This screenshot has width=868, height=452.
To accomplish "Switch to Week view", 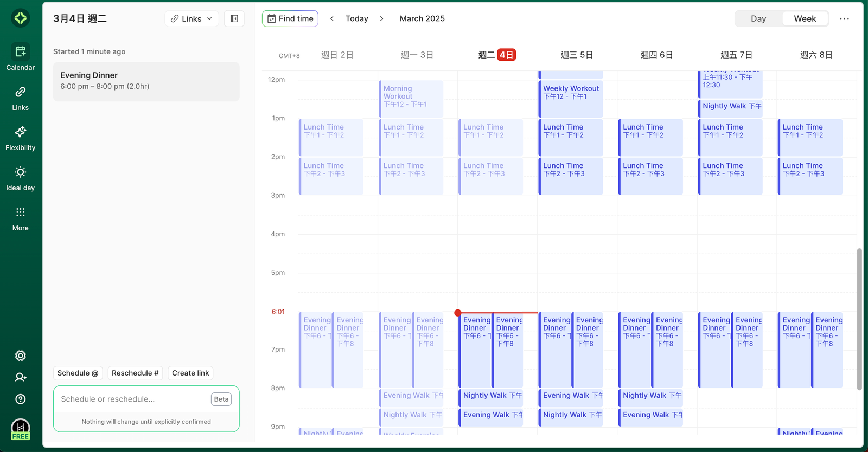I will (805, 18).
